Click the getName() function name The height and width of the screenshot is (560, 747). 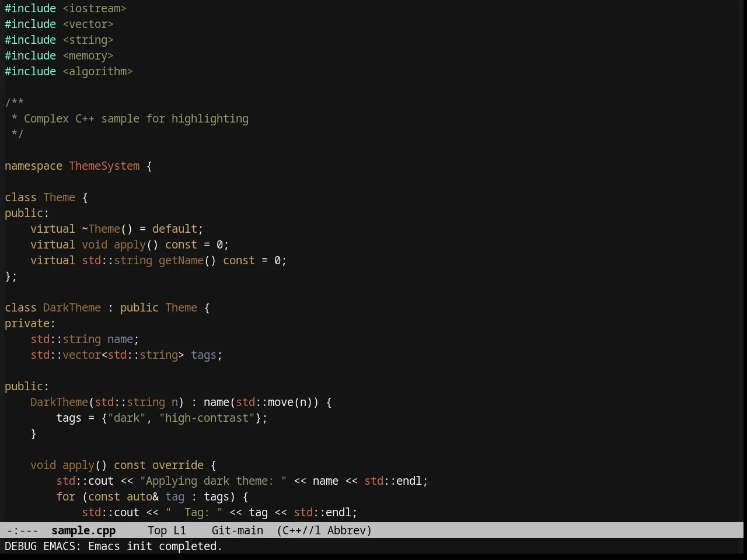coord(181,260)
